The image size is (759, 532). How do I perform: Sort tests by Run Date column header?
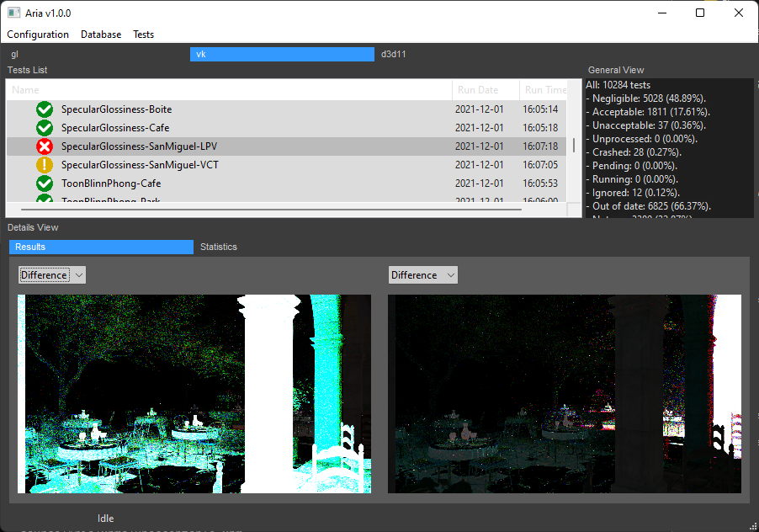click(486, 90)
